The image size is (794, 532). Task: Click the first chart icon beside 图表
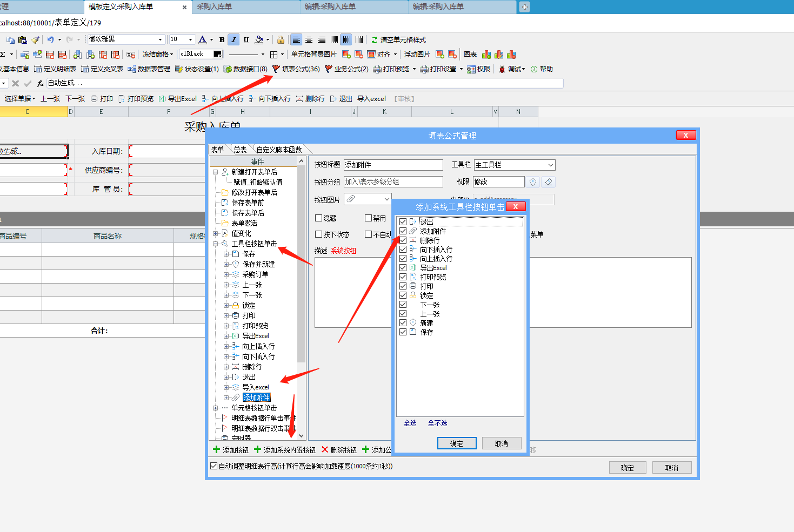486,54
